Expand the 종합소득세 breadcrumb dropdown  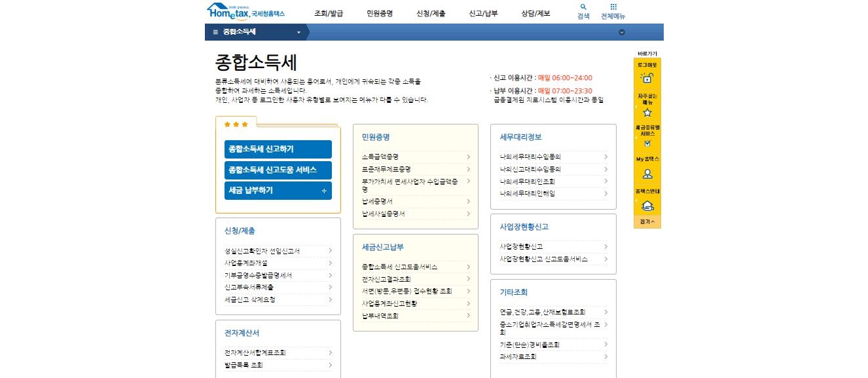pyautogui.click(x=298, y=32)
